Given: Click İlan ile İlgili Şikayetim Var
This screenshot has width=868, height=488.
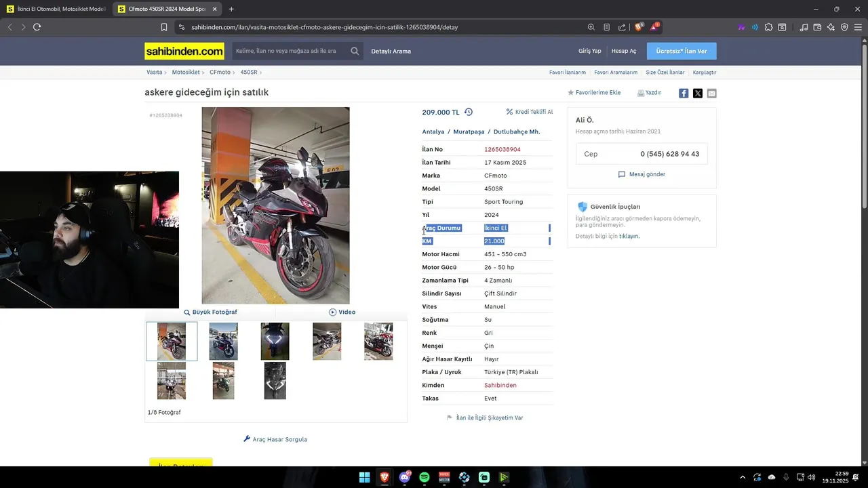Looking at the screenshot, I should tap(485, 418).
